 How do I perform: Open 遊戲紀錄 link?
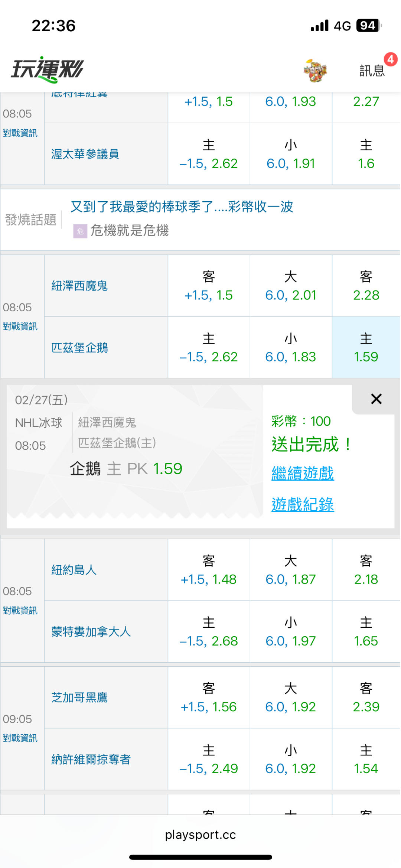pos(303,504)
